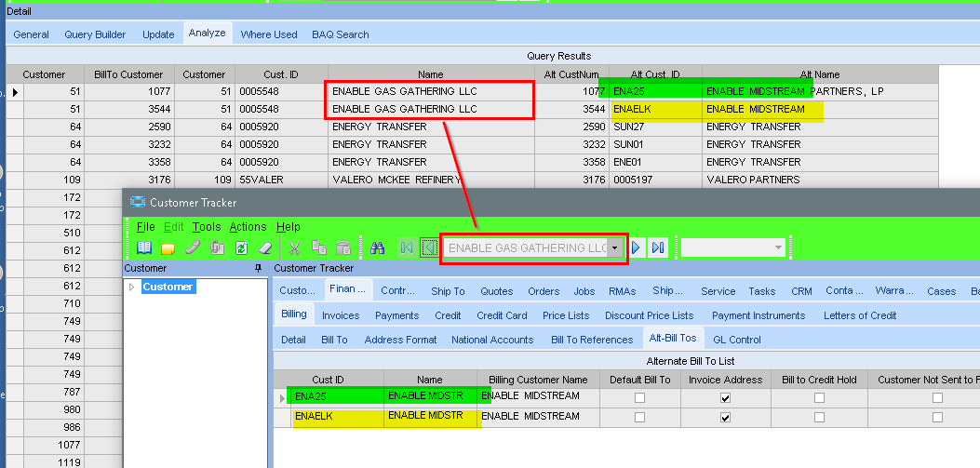
Task: Open the Bill To References tab
Action: pyautogui.click(x=592, y=340)
